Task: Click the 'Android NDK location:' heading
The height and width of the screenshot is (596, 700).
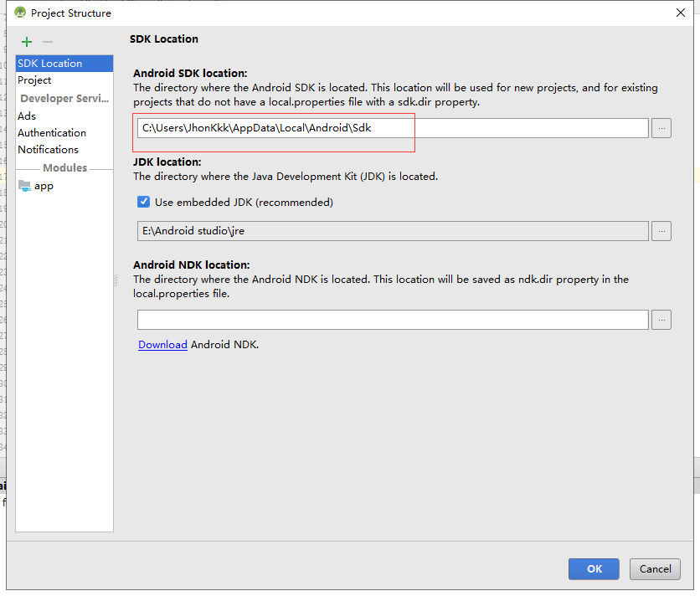Action: (x=192, y=265)
